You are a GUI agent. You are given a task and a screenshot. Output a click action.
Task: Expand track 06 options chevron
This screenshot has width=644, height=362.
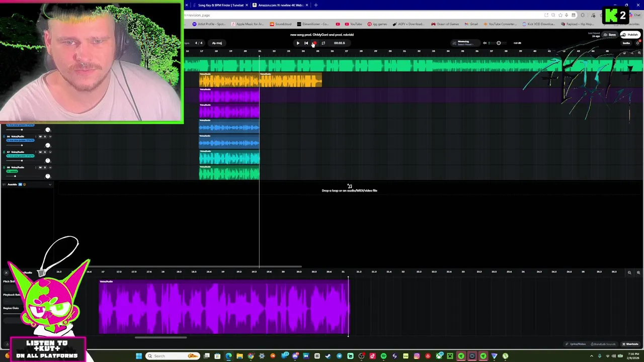(50, 136)
